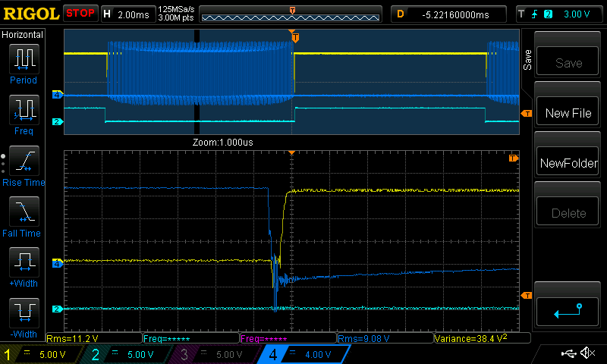Screen dimensions: 607x364
Task: Toggle the muted speaker sound icon
Action: click(587, 353)
